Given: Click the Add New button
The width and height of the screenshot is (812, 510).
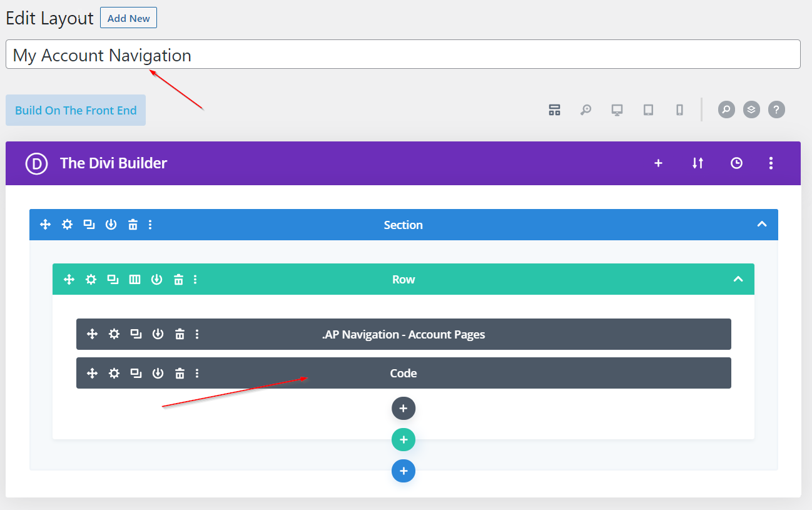Looking at the screenshot, I should pyautogui.click(x=128, y=18).
